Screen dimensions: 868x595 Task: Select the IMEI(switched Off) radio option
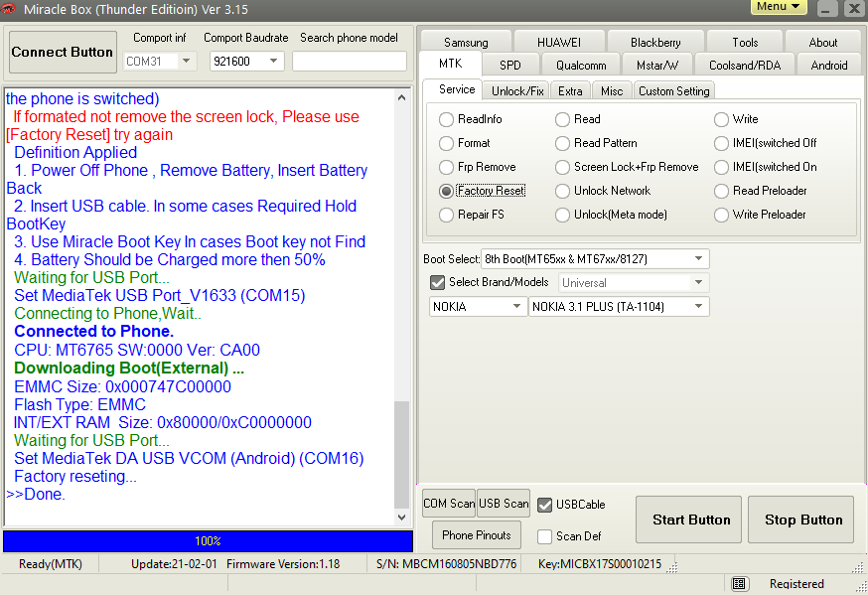pyautogui.click(x=721, y=143)
